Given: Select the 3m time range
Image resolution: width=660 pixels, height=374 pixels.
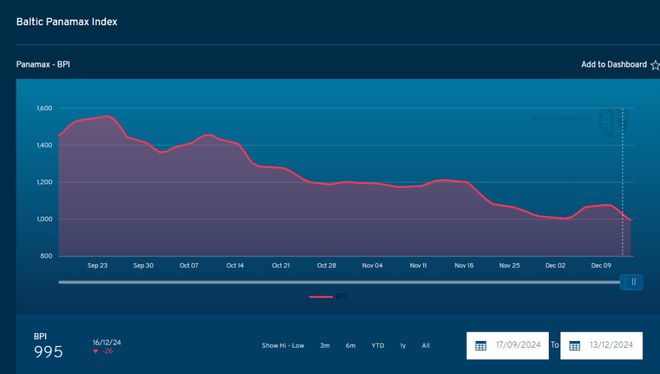Looking at the screenshot, I should [325, 345].
